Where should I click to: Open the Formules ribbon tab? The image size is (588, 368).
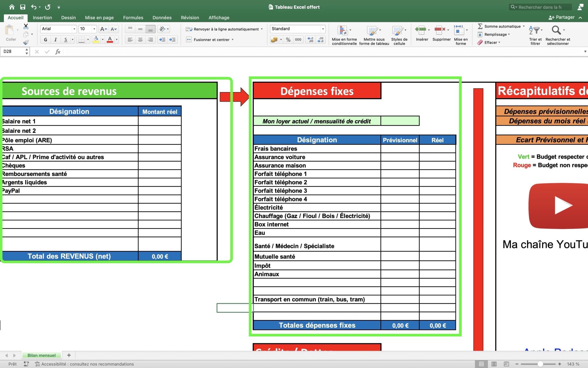click(133, 18)
